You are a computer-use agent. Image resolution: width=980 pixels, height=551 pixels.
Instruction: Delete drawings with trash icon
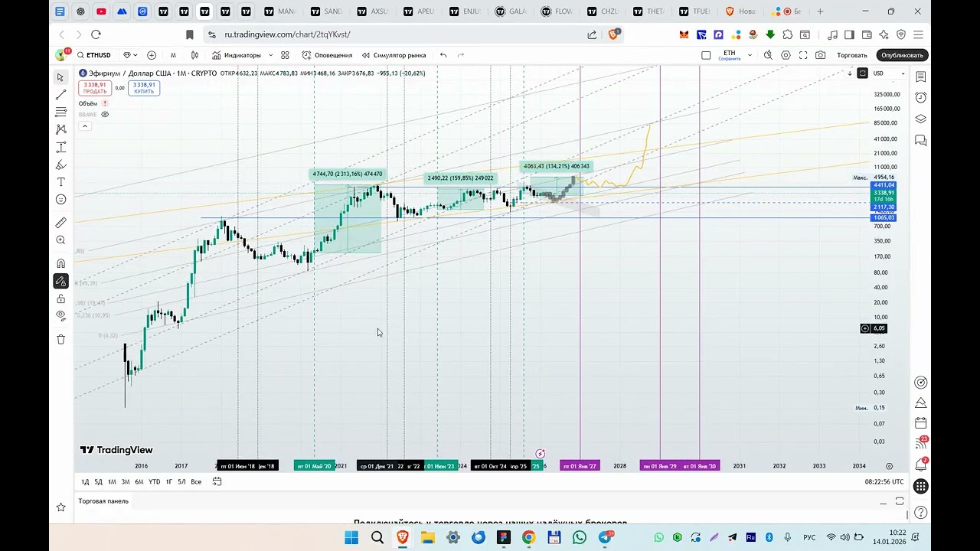click(60, 339)
